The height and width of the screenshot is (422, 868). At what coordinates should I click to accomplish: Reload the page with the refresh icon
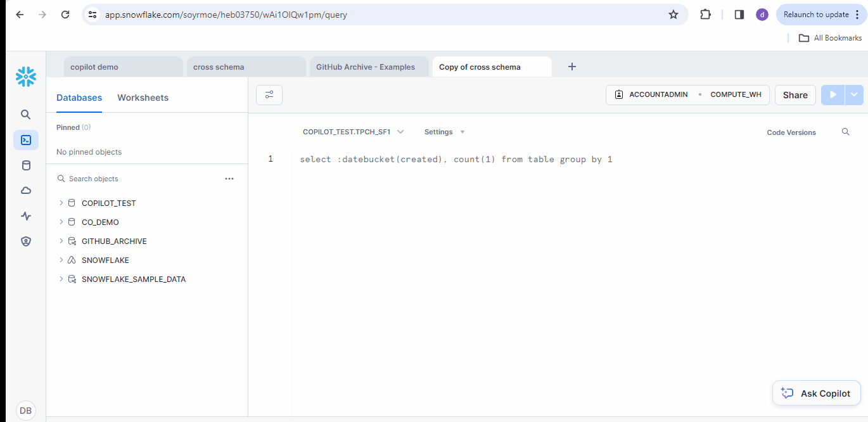point(65,15)
